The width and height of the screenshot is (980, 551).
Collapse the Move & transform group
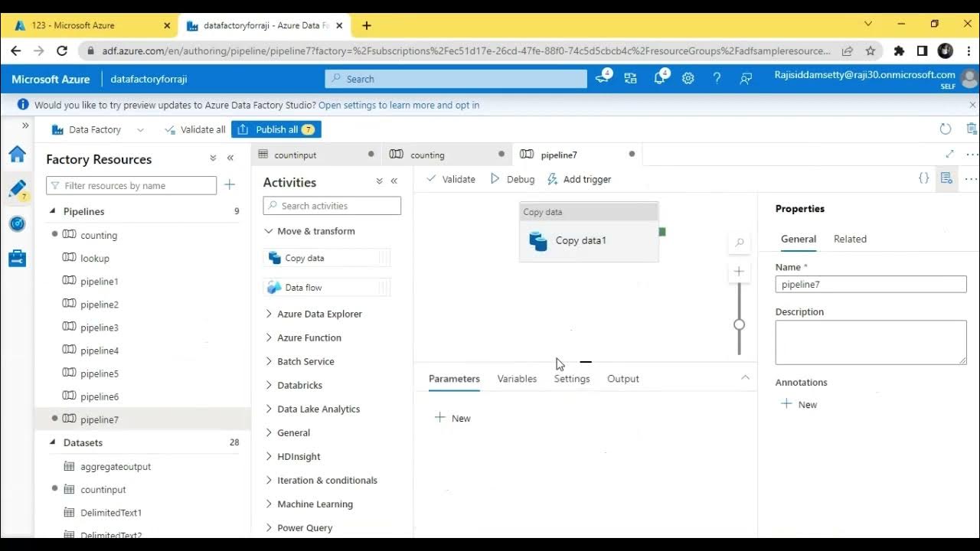[269, 231]
